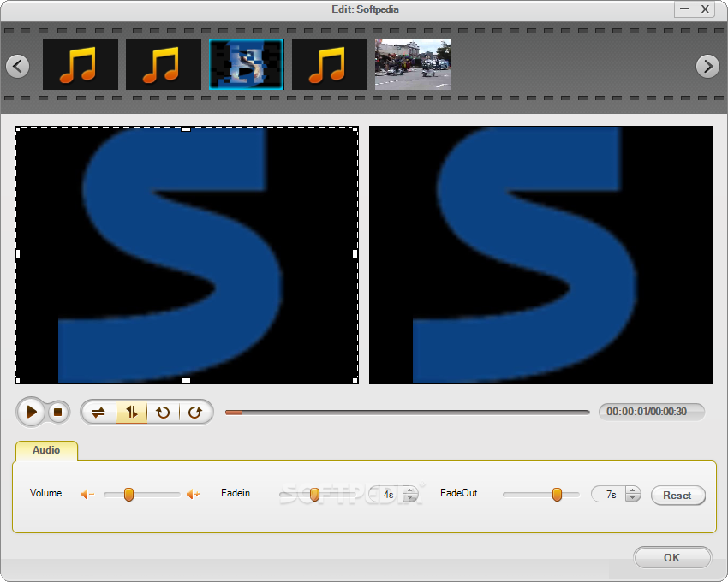Close the Edit: Softpedia window
This screenshot has height=582, width=728.
[705, 9]
